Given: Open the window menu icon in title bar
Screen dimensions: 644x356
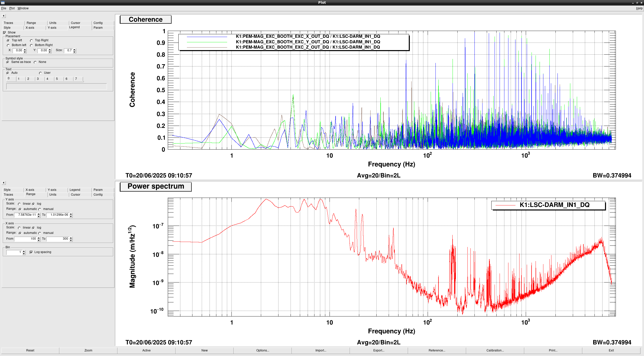Looking at the screenshot, I should (x=3, y=3).
